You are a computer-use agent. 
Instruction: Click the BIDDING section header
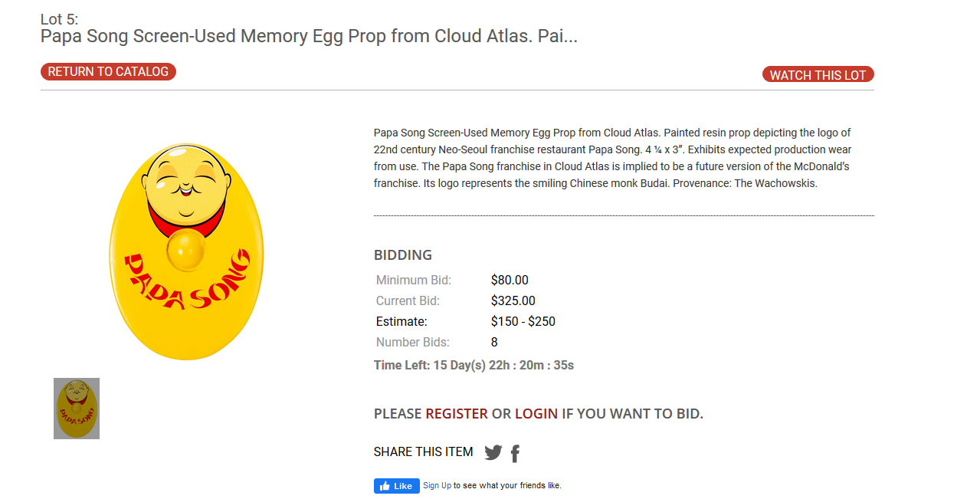(403, 255)
